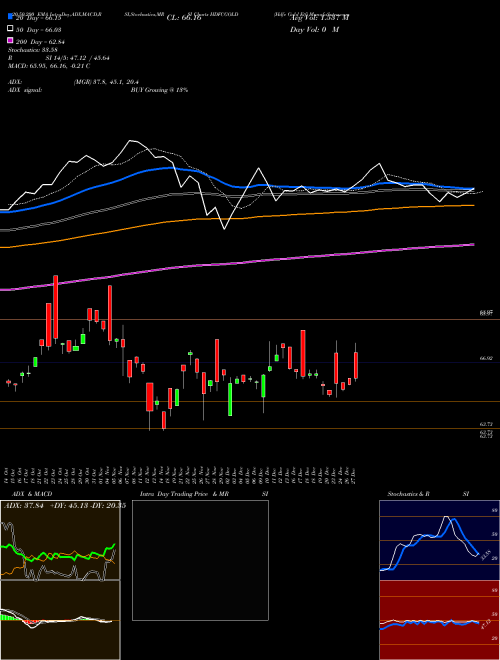Open the MACD indicator chart panel
Viewport: 500px width, 660px height.
[x=60, y=620]
